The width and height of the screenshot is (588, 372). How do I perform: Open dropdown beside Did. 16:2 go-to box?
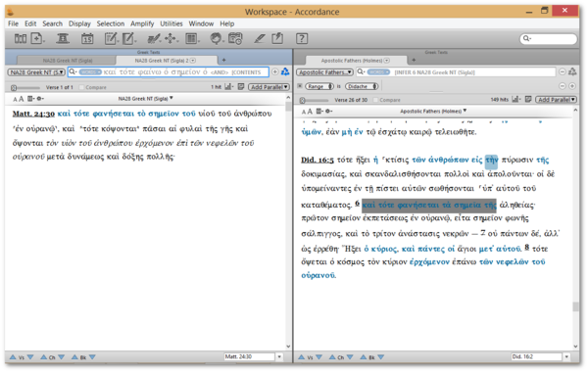[566, 357]
